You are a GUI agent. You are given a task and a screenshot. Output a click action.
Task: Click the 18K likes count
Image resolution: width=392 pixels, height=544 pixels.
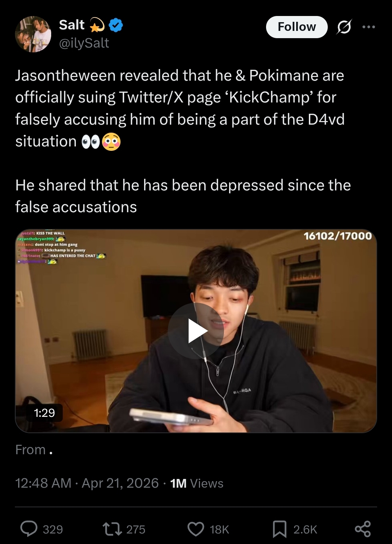pos(220,529)
